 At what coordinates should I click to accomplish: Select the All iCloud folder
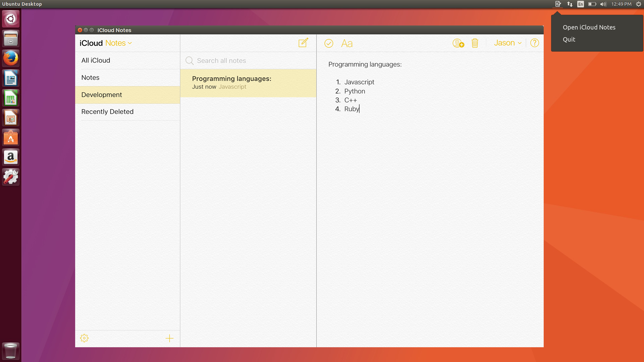[127, 61]
